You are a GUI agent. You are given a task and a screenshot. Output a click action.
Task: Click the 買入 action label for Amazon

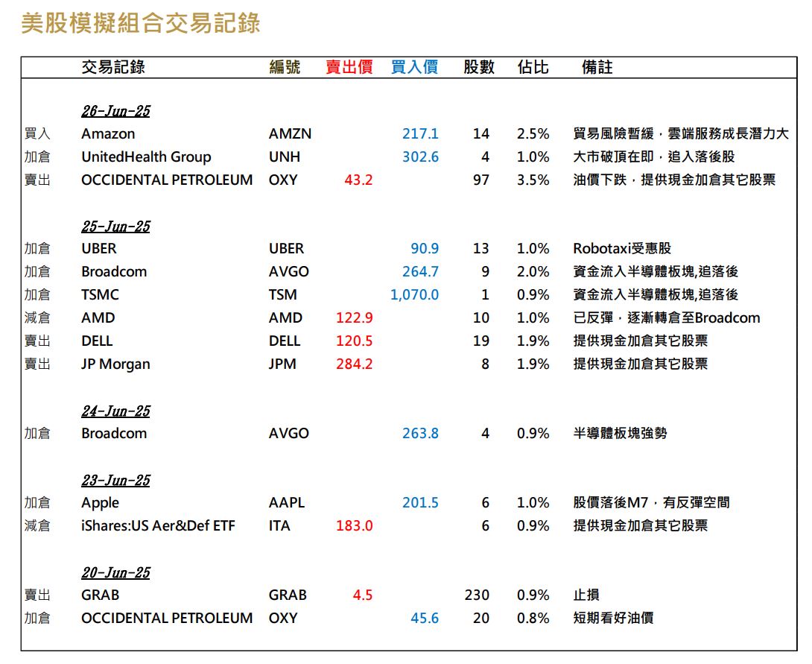click(37, 133)
